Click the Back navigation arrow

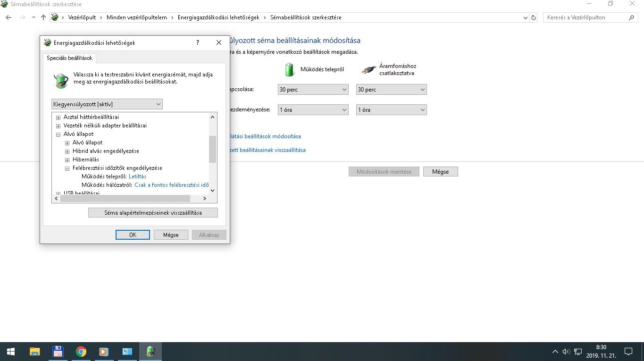(x=8, y=17)
